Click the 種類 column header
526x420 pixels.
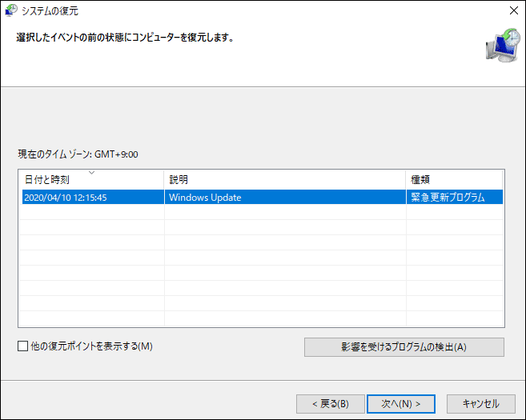click(454, 180)
